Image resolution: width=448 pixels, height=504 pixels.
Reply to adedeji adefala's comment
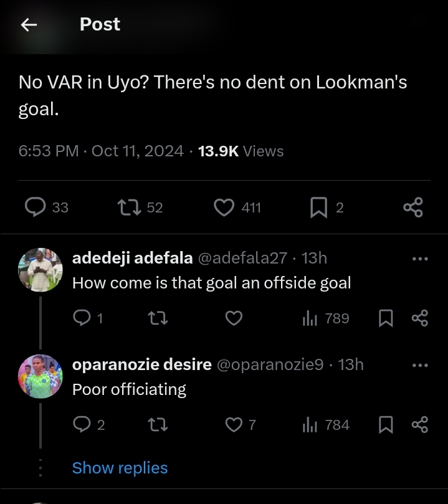point(82,318)
